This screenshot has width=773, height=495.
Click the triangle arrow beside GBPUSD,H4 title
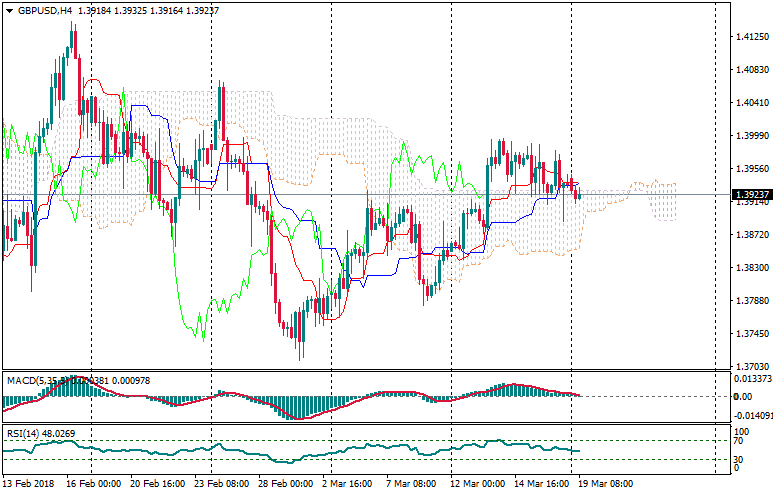7,12
